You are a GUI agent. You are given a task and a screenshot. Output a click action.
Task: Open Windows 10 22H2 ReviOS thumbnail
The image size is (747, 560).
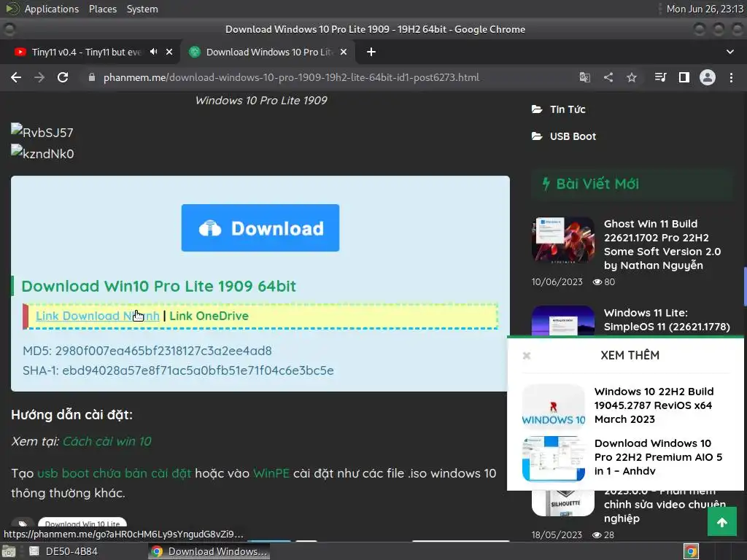point(553,407)
